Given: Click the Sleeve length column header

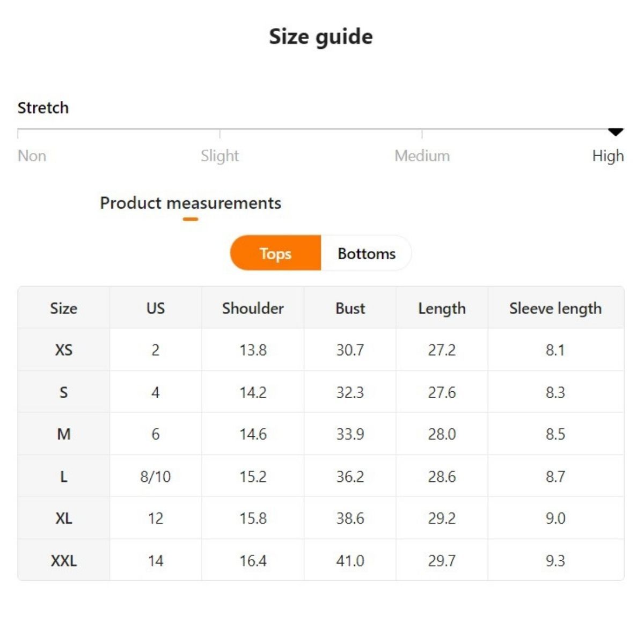Looking at the screenshot, I should pyautogui.click(x=555, y=308).
